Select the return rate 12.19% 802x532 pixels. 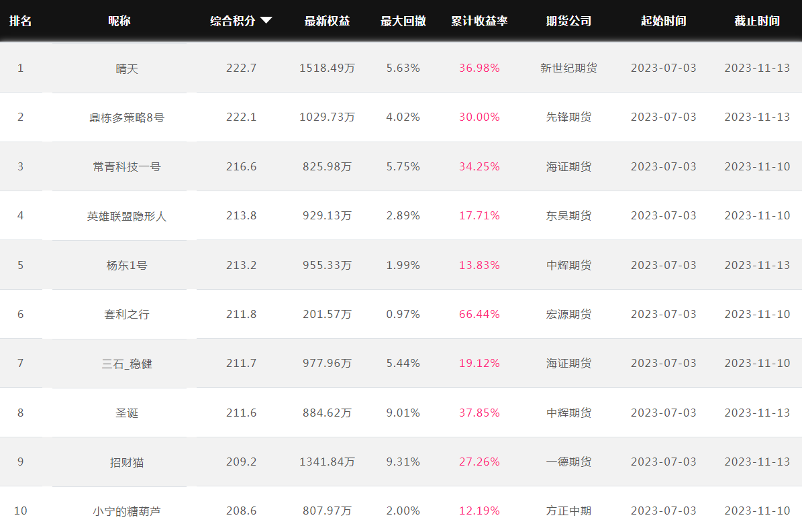tap(479, 511)
